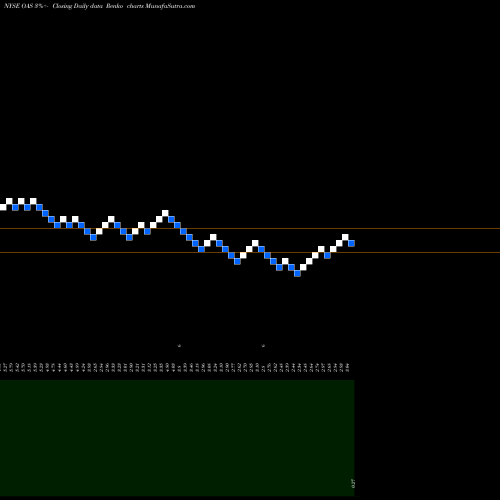This screenshot has height=500, width=500.
Task: Select the rightmost blue Renko brick
Action: (x=351, y=243)
